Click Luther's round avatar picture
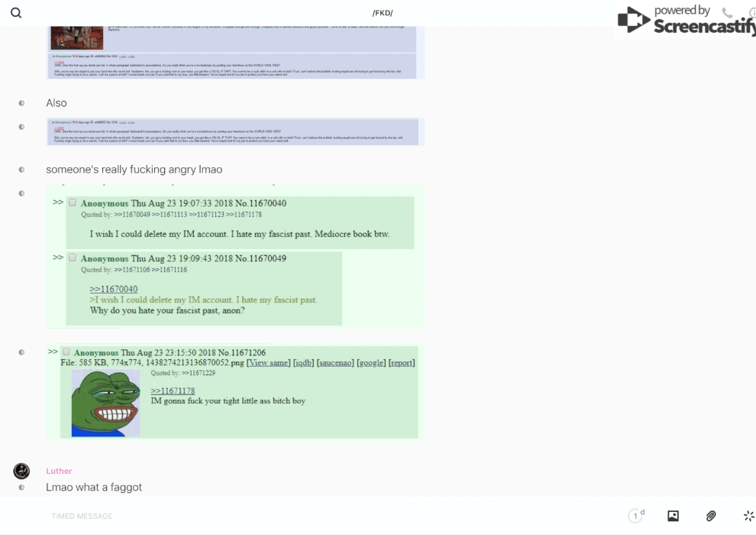 (x=21, y=471)
